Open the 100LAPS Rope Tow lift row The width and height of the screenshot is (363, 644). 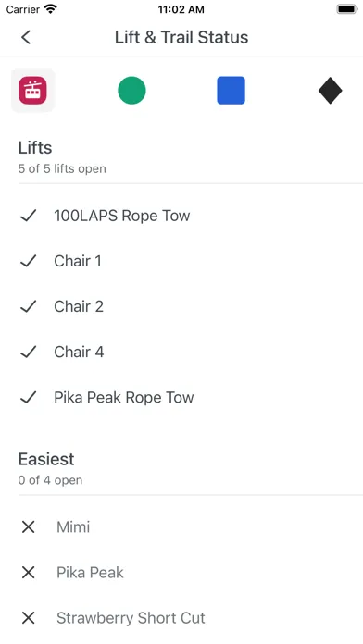pyautogui.click(x=181, y=216)
